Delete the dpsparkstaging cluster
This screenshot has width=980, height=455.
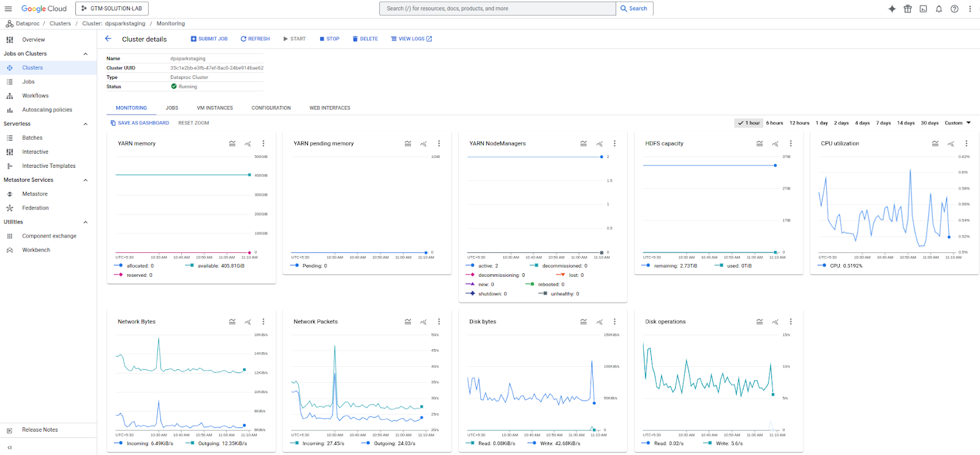click(x=365, y=39)
